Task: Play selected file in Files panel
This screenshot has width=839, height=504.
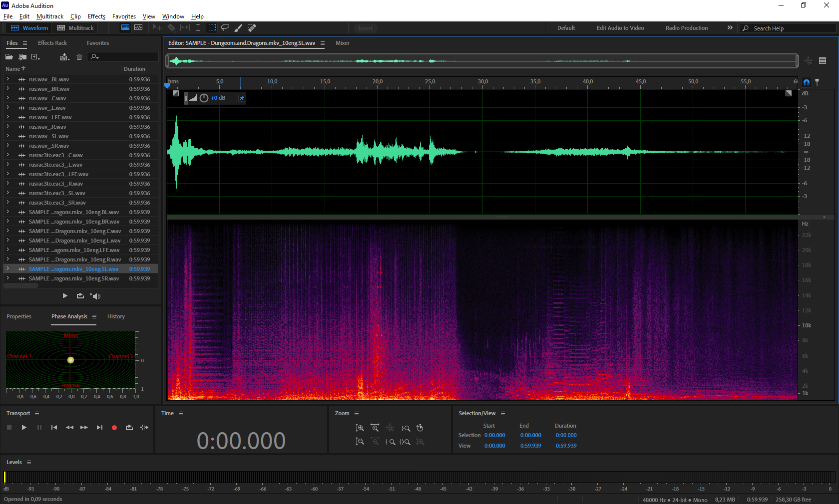Action: click(x=65, y=296)
